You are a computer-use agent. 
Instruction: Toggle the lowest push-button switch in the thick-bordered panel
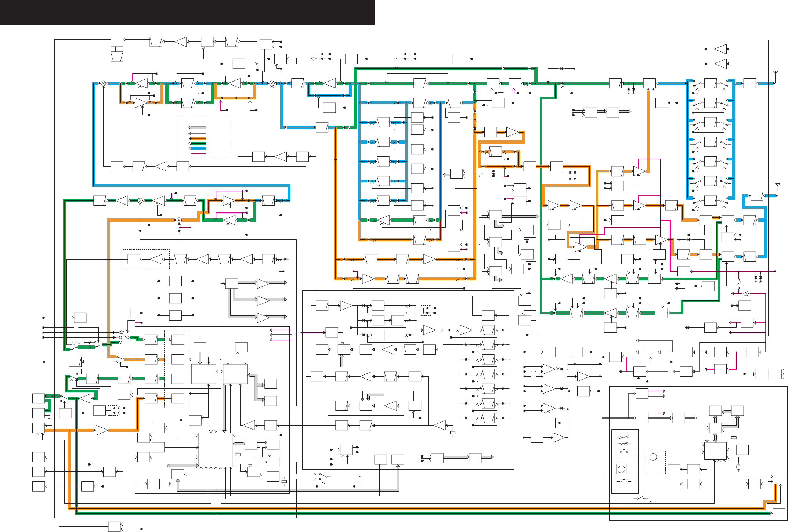click(623, 481)
